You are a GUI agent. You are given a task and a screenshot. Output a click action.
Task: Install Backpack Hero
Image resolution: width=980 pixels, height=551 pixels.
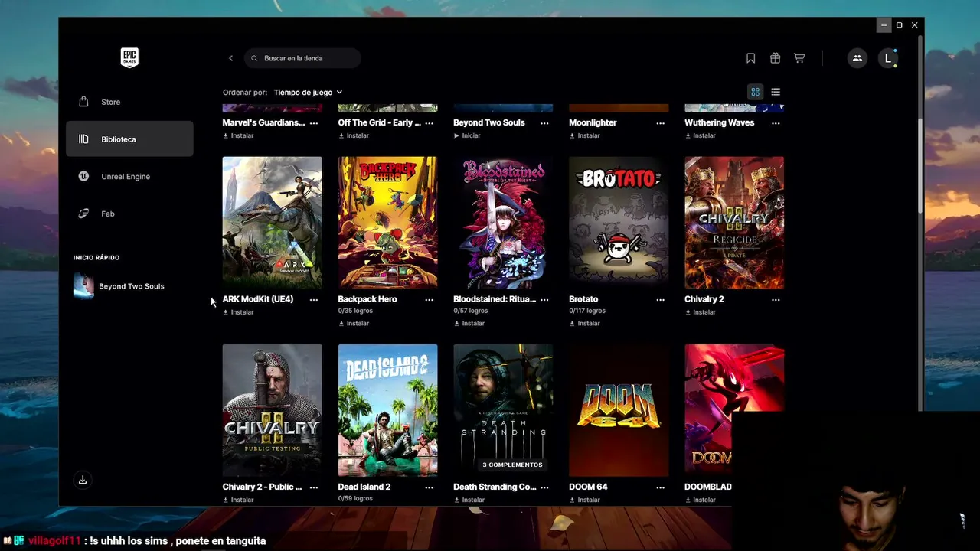[354, 323]
